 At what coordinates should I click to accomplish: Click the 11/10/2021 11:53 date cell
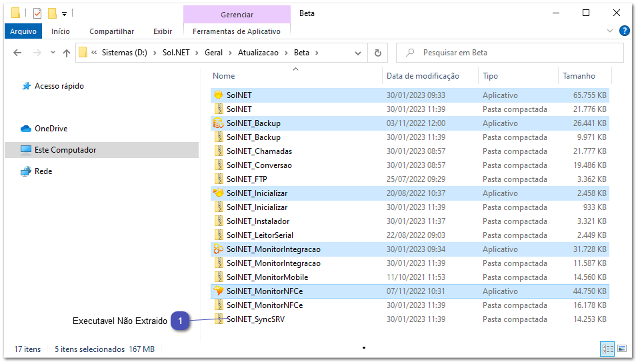click(416, 277)
